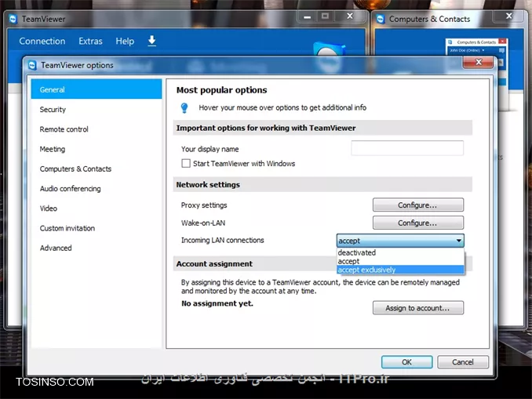Confirm options with OK button
The width and height of the screenshot is (532, 399).
406,362
